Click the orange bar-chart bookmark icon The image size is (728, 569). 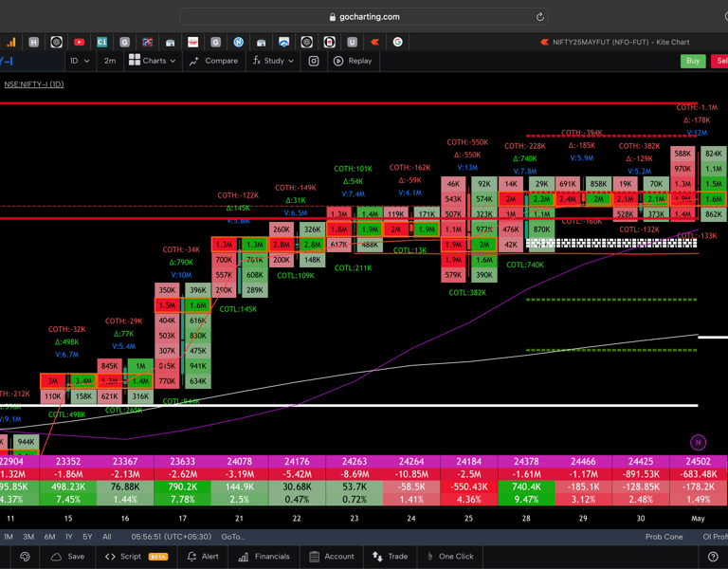(x=11, y=43)
